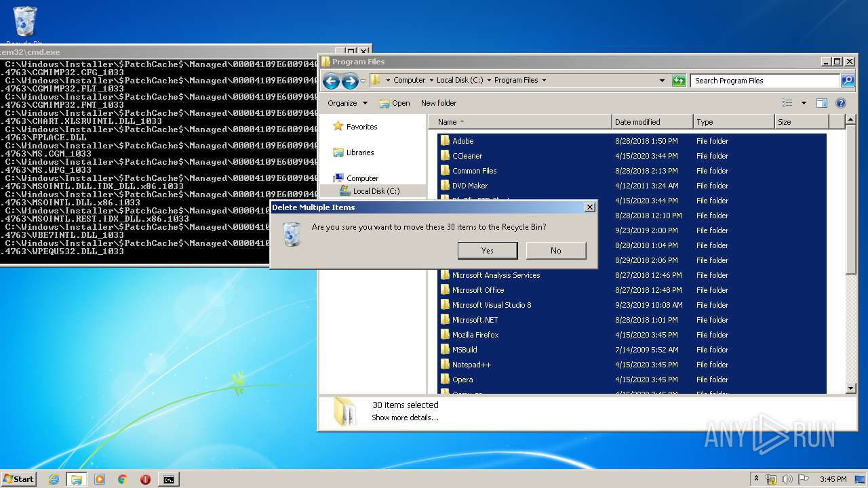Open the Start menu
The width and height of the screenshot is (868, 488).
(18, 479)
